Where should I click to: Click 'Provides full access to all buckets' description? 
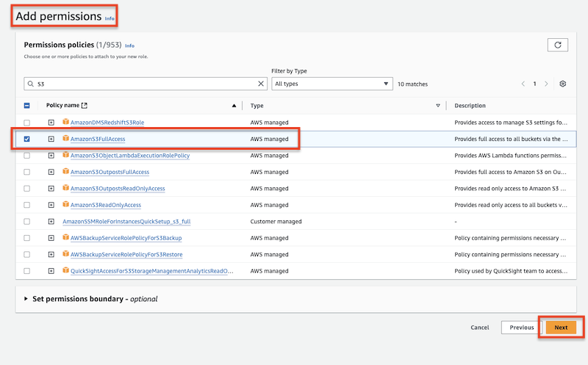coord(511,139)
